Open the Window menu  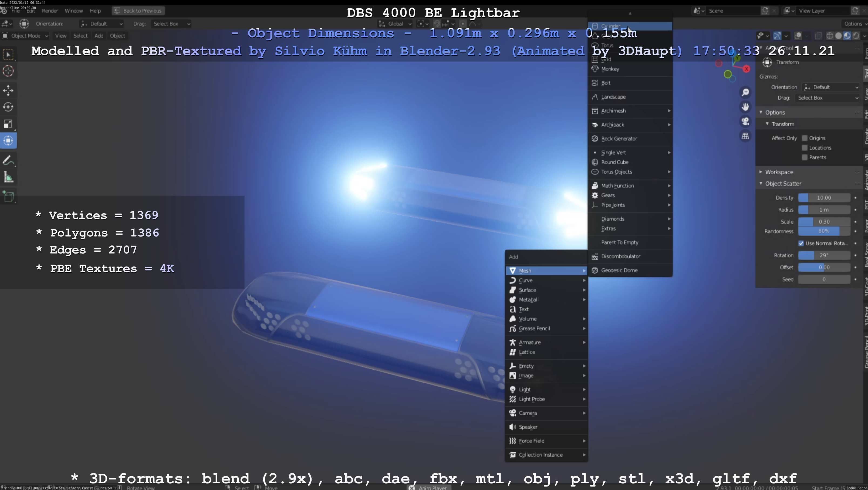click(x=74, y=11)
